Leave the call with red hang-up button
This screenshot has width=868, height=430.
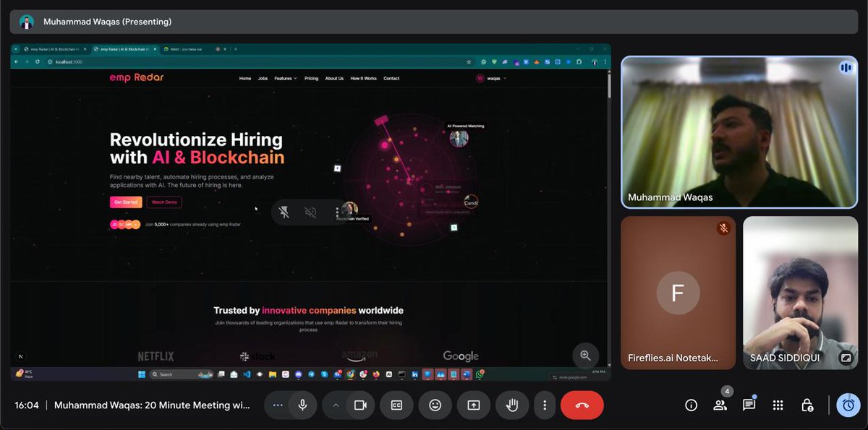tap(582, 405)
